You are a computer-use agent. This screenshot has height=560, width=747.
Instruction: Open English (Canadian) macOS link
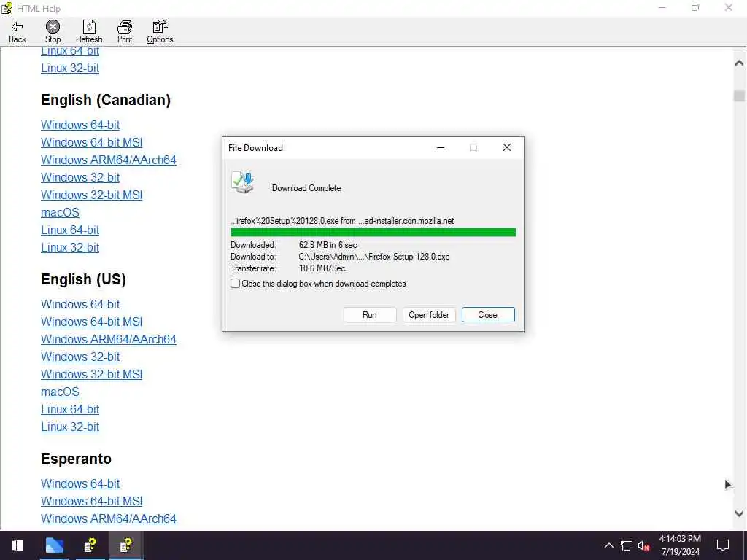[x=60, y=212]
